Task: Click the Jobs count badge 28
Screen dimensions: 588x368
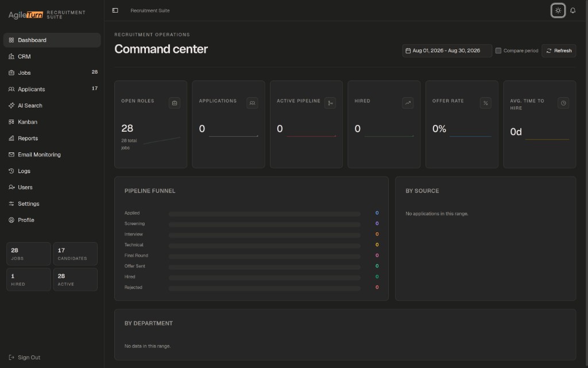Action: (x=95, y=72)
